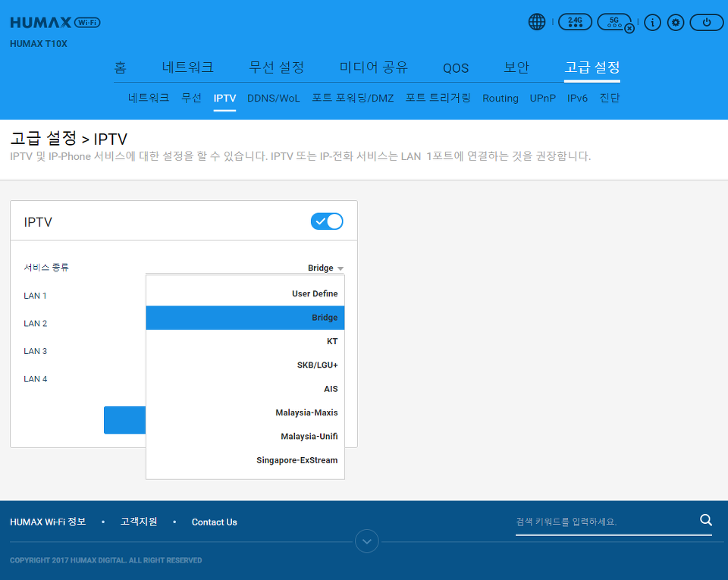The image size is (728, 580).
Task: Expand footer with the down chevron circle
Action: click(x=367, y=541)
